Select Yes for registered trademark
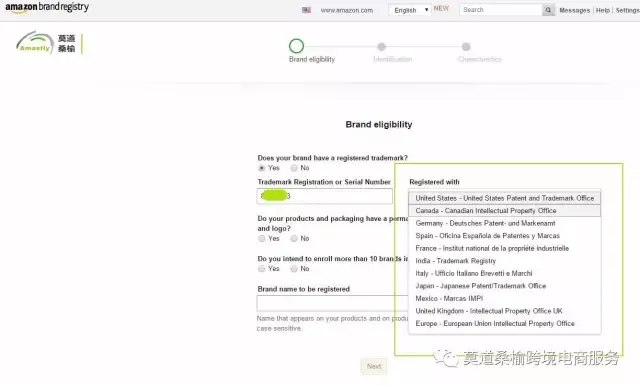The width and height of the screenshot is (640, 386). point(262,168)
